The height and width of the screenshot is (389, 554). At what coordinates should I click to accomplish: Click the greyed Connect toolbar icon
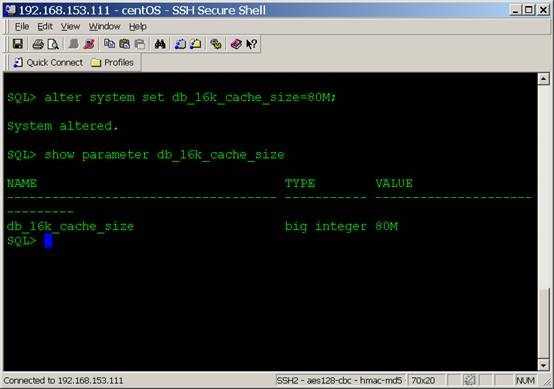73,44
